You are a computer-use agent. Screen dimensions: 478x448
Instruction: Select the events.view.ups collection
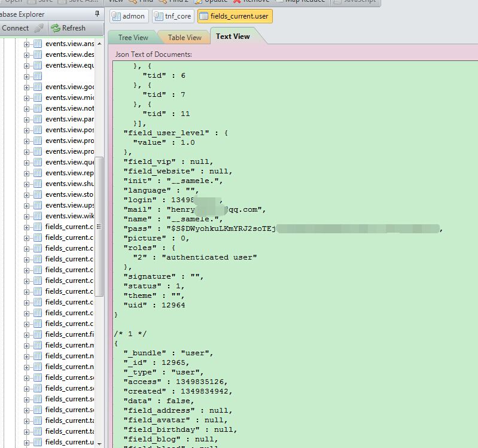[x=69, y=205]
